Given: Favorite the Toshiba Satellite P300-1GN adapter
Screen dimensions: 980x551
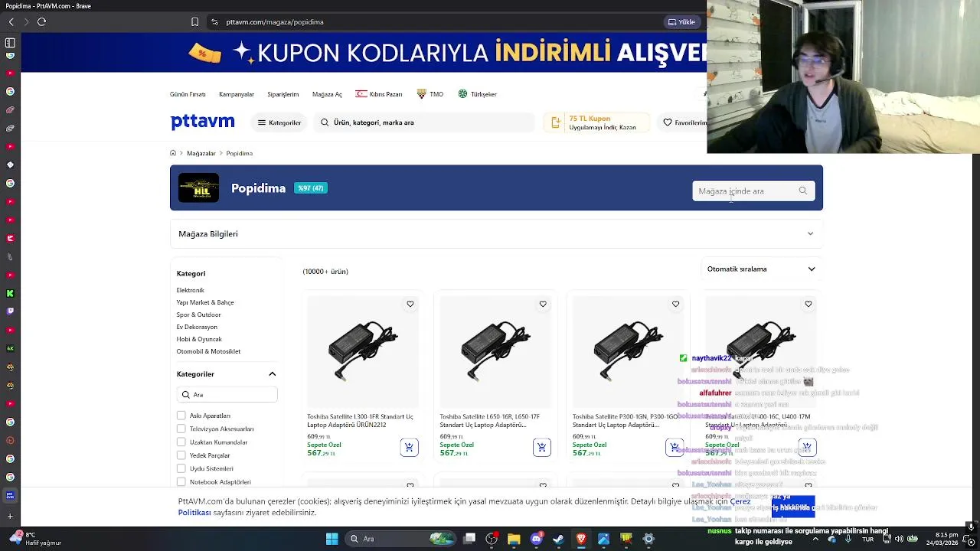Looking at the screenshot, I should pyautogui.click(x=675, y=304).
